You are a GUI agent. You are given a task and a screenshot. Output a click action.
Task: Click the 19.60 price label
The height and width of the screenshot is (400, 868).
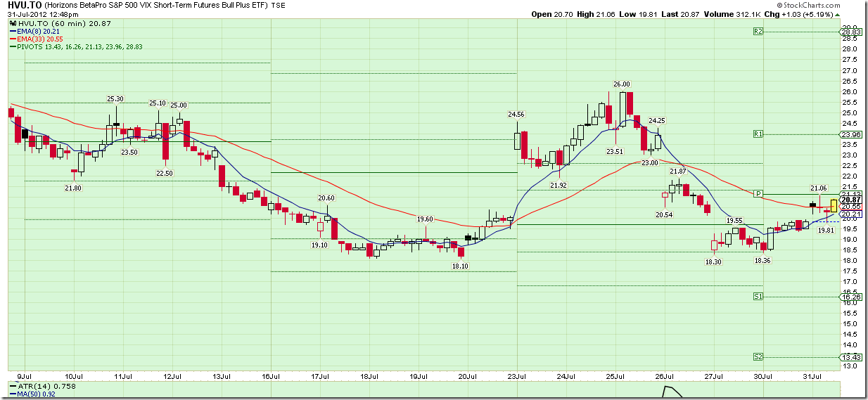coord(425,219)
